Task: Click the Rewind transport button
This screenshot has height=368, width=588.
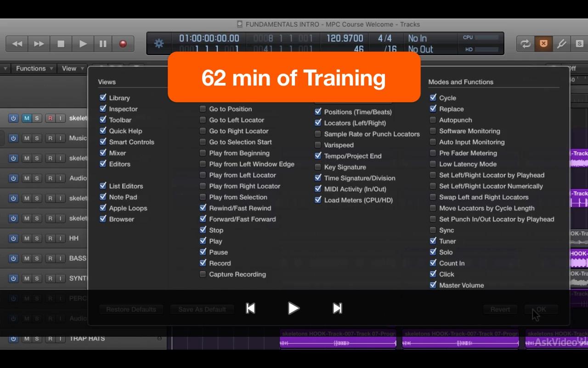Action: coord(17,44)
